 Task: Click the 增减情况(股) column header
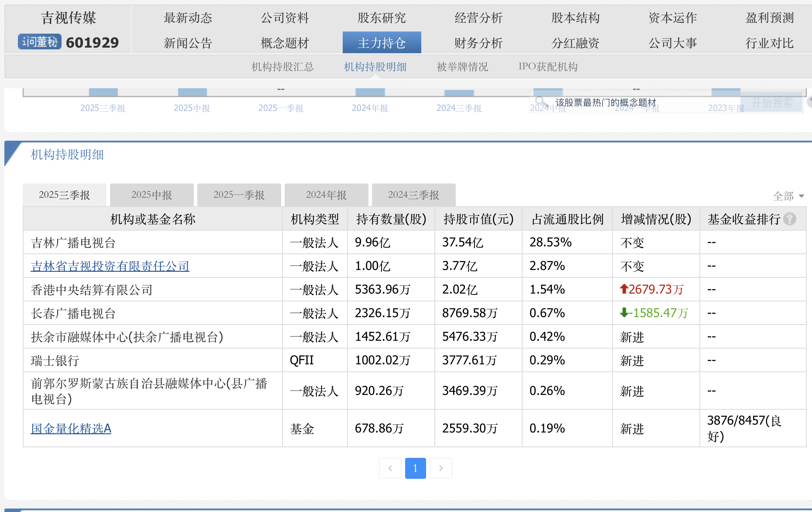pyautogui.click(x=656, y=219)
